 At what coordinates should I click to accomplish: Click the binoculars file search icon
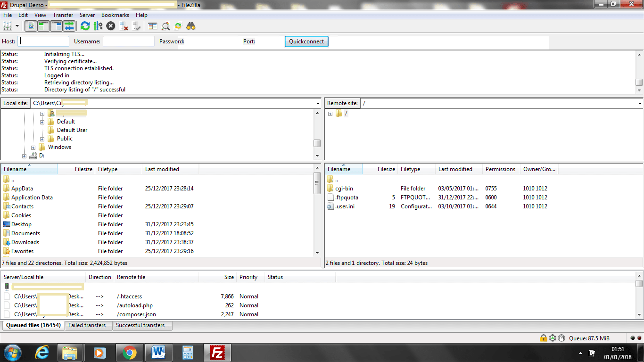191,26
